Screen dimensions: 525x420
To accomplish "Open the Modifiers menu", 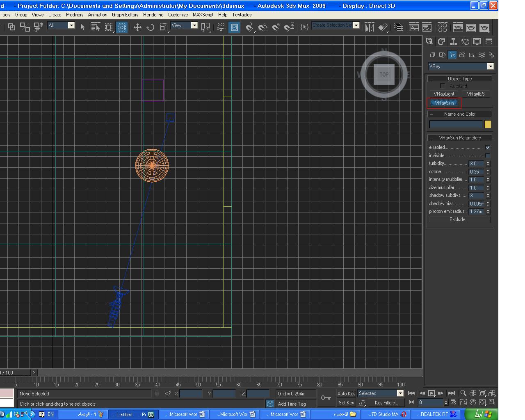I will (x=75, y=15).
